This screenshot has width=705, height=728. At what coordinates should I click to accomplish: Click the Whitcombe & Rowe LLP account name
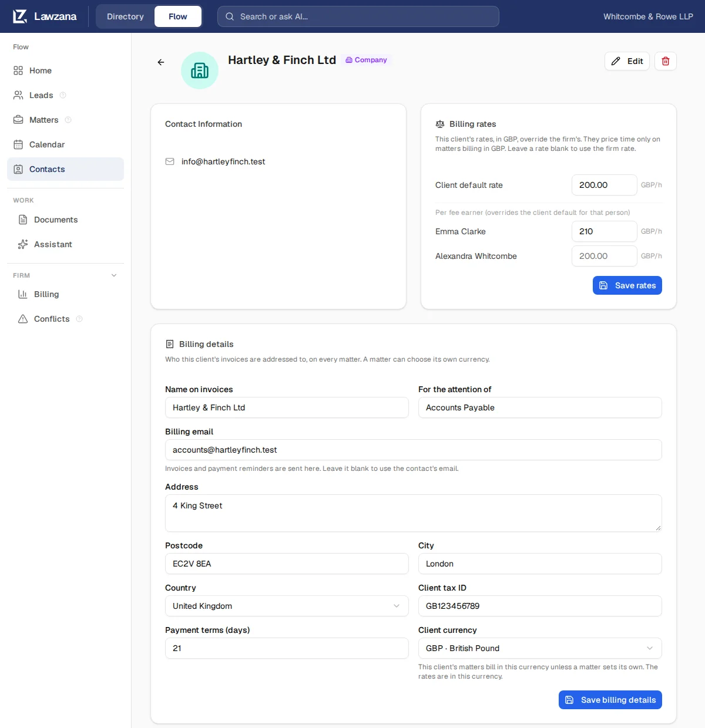coord(648,16)
